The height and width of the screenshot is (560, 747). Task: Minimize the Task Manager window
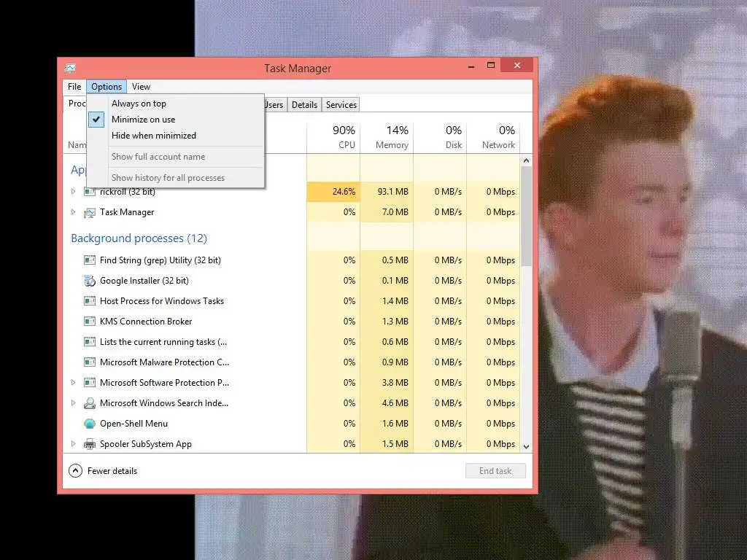point(471,65)
